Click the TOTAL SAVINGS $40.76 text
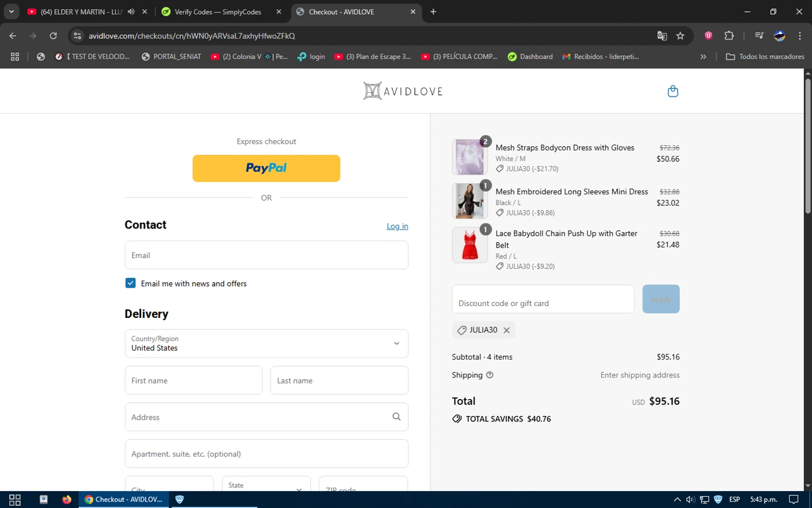The height and width of the screenshot is (508, 812). (x=508, y=419)
